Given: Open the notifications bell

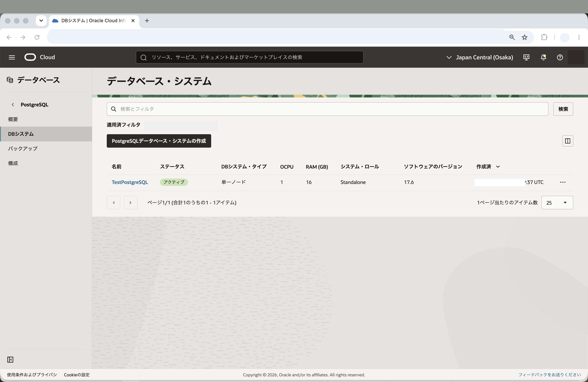Looking at the screenshot, I should pos(543,57).
